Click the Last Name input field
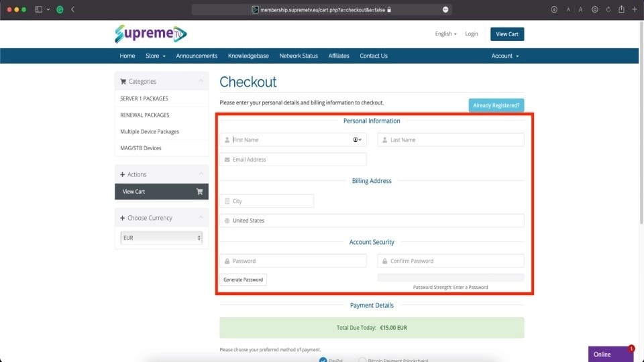This screenshot has width=644, height=362. [451, 139]
